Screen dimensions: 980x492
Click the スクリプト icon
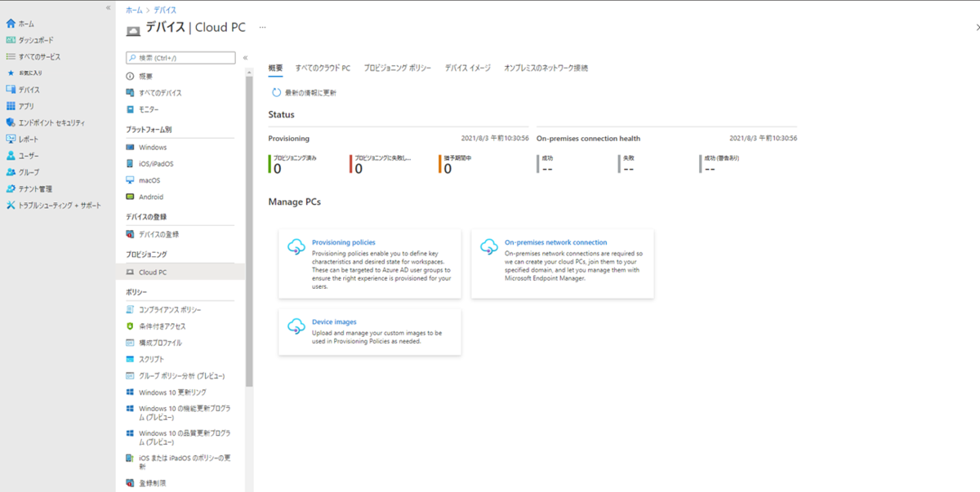(x=130, y=359)
